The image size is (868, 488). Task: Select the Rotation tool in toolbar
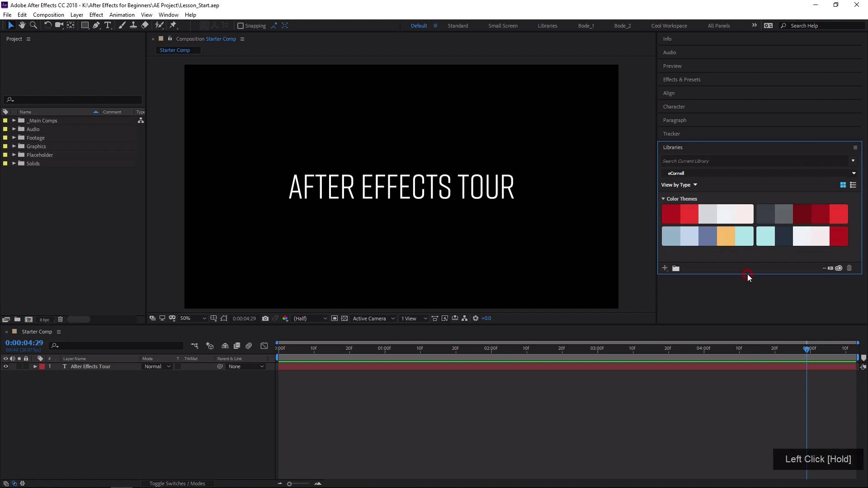[47, 25]
